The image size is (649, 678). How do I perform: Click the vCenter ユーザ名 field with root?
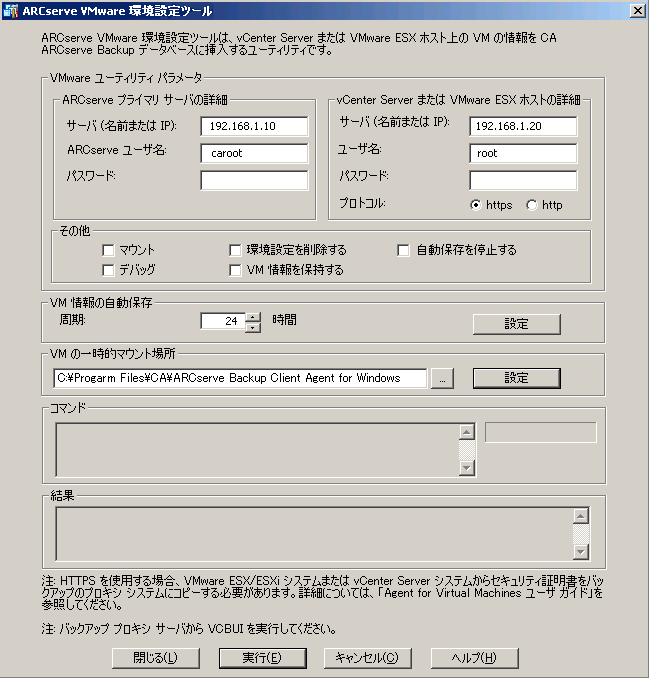click(x=523, y=153)
